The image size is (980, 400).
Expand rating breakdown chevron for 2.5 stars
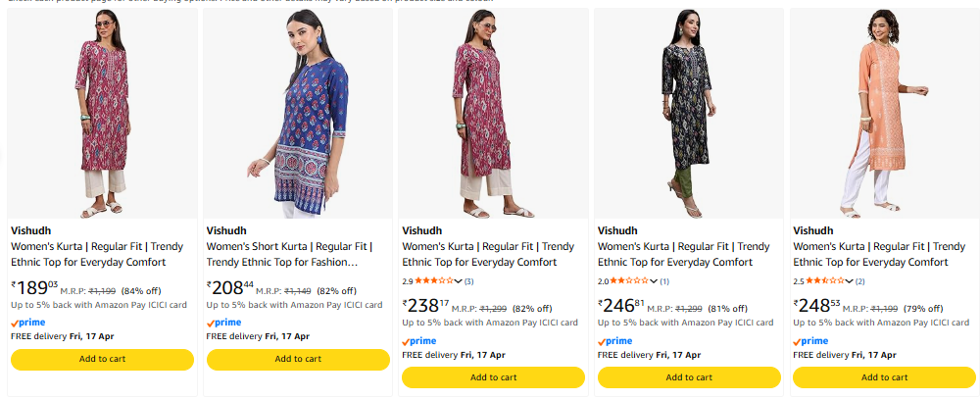pyautogui.click(x=849, y=281)
